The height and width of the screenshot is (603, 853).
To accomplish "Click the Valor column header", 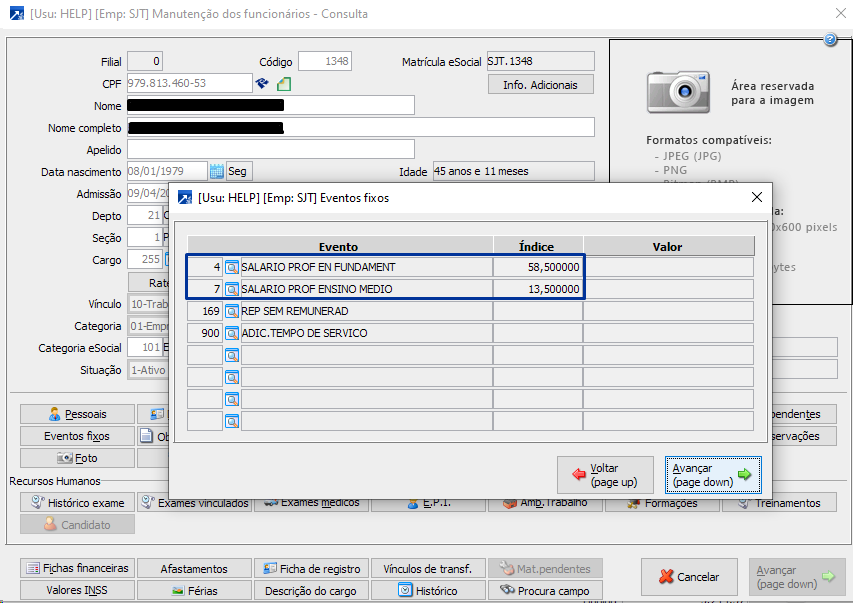I will coord(669,247).
